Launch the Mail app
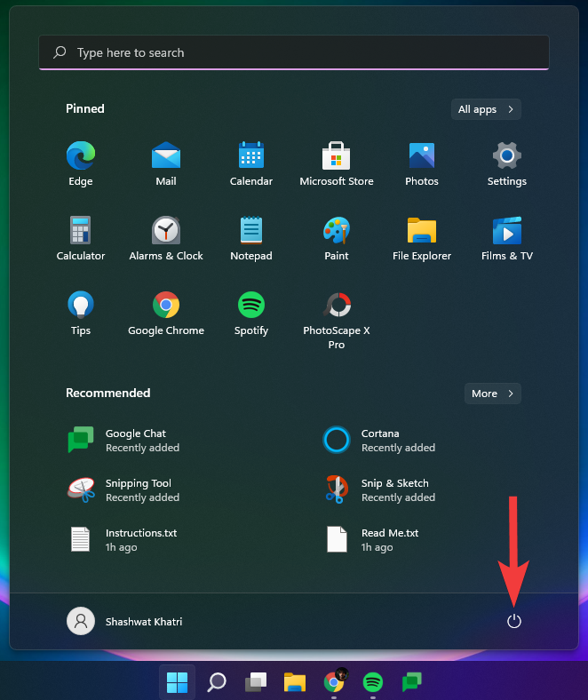This screenshot has width=588, height=700. (x=166, y=163)
